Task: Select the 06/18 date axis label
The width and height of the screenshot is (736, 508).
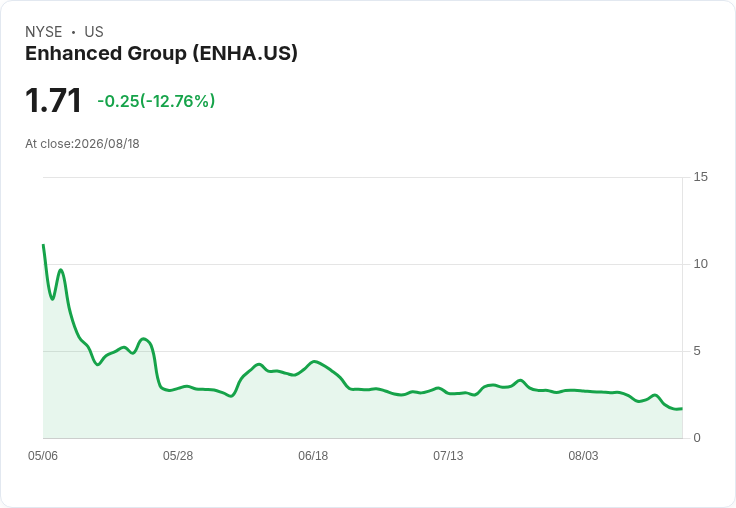Action: pos(313,455)
